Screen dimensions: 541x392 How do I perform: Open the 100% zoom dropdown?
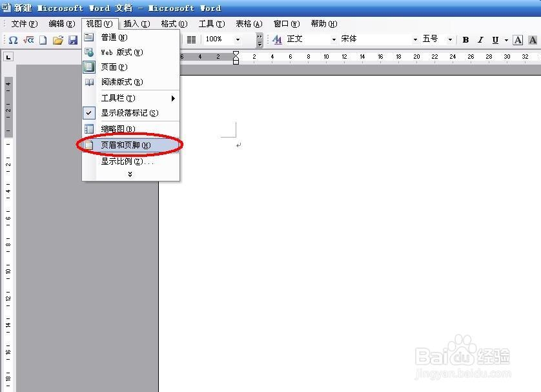coord(238,39)
